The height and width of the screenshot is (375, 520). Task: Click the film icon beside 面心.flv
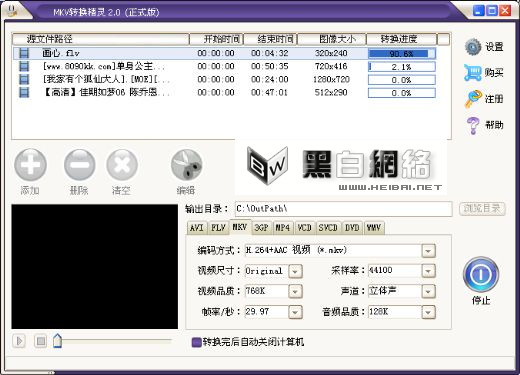coord(24,53)
